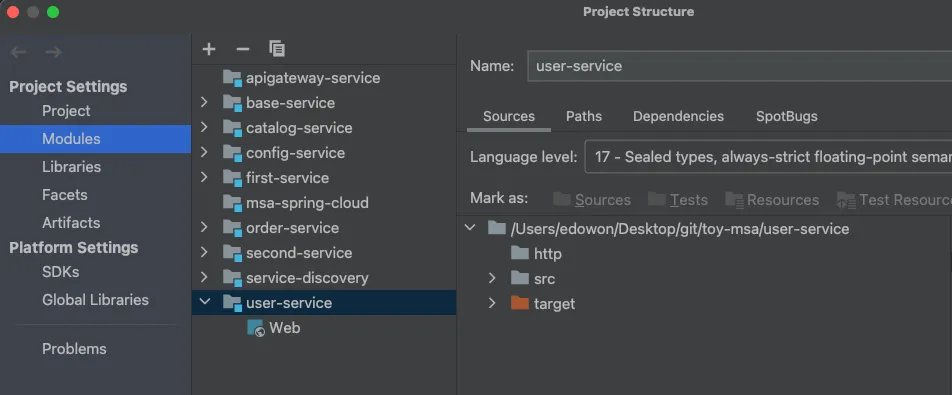Click the Web facet icon

coord(256,328)
